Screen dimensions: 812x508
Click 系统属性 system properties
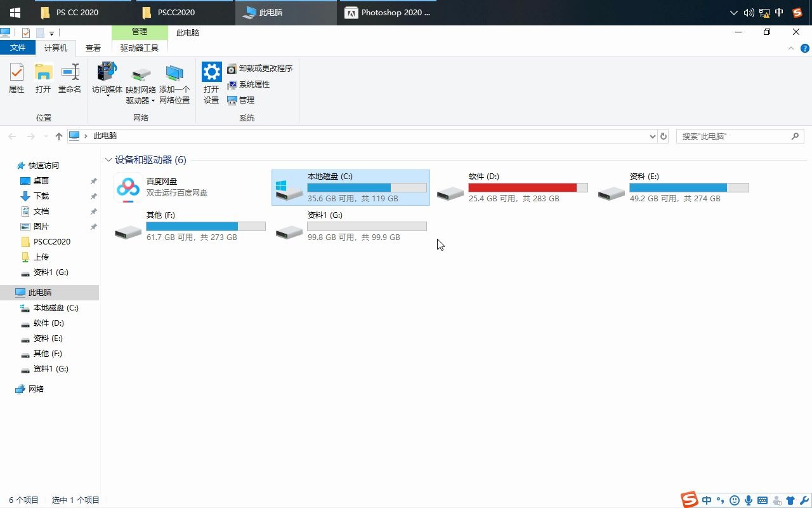pyautogui.click(x=248, y=84)
